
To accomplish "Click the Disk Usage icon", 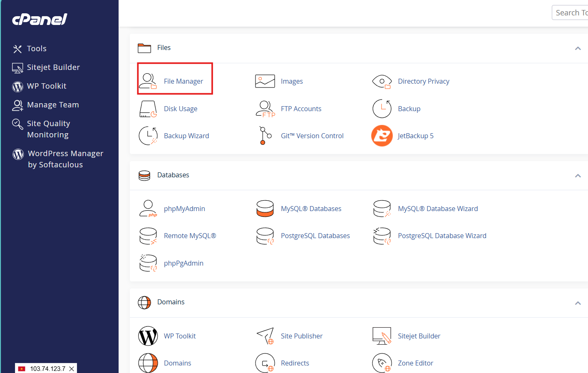I will 148,109.
